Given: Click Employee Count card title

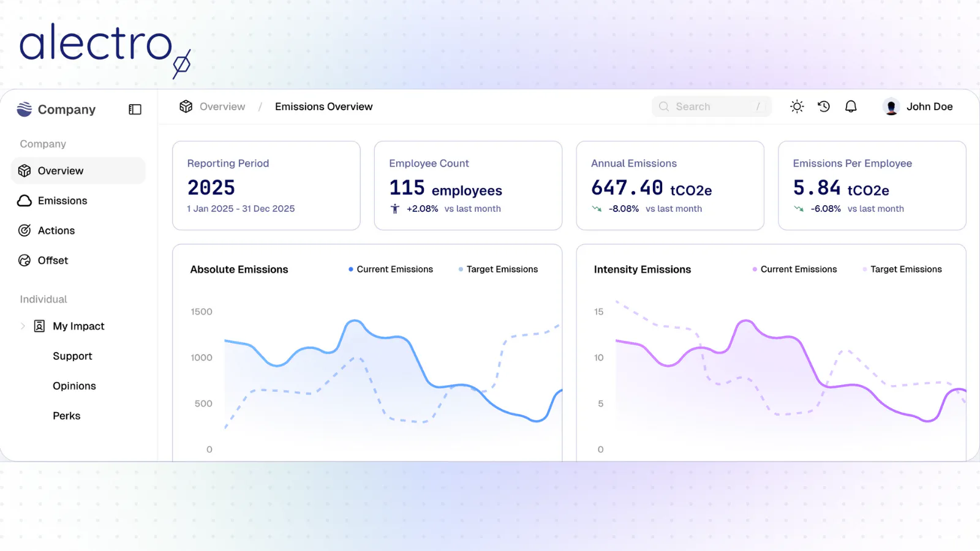Looking at the screenshot, I should point(429,163).
